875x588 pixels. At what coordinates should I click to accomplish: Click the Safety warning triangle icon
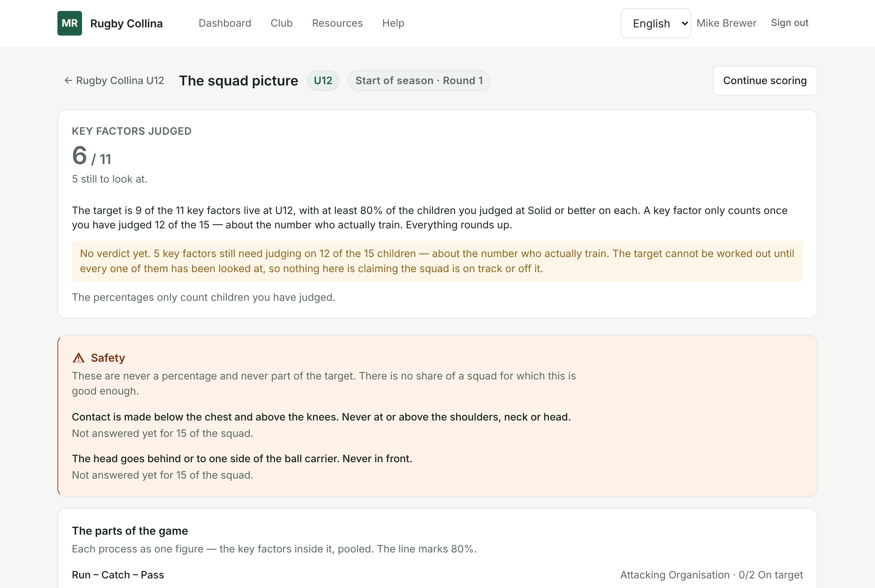[78, 358]
